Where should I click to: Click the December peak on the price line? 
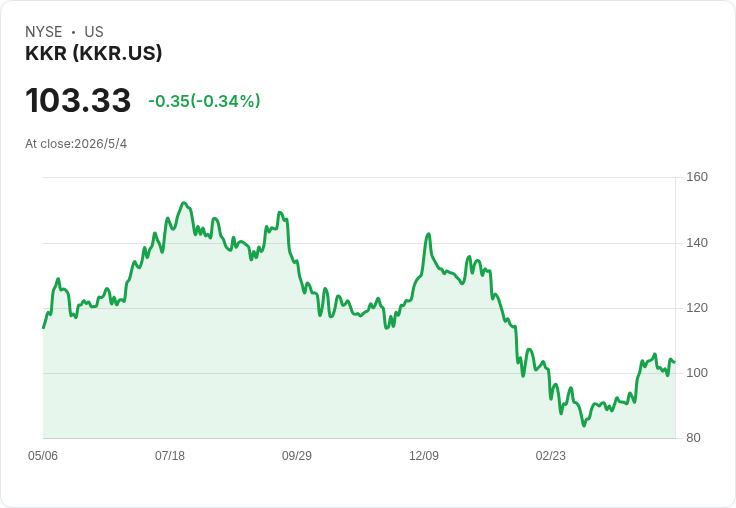click(428, 234)
